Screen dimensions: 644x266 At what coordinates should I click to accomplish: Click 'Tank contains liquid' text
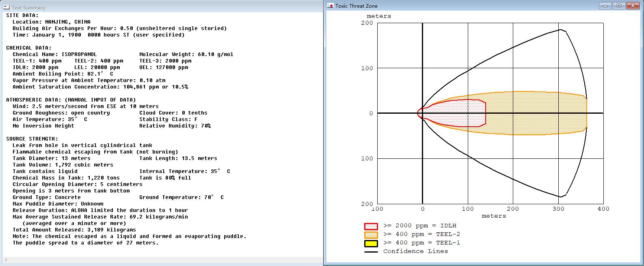pos(45,171)
